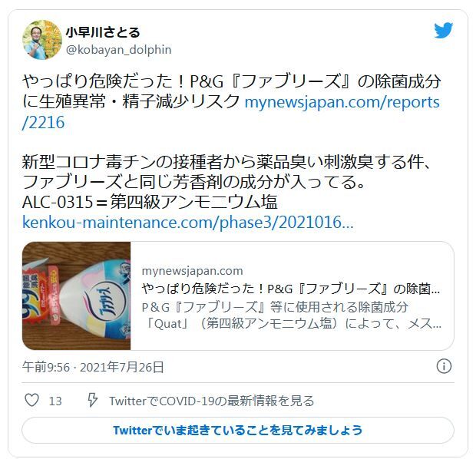
Task: Click the Febreze product card thumbnail
Action: pos(77,296)
